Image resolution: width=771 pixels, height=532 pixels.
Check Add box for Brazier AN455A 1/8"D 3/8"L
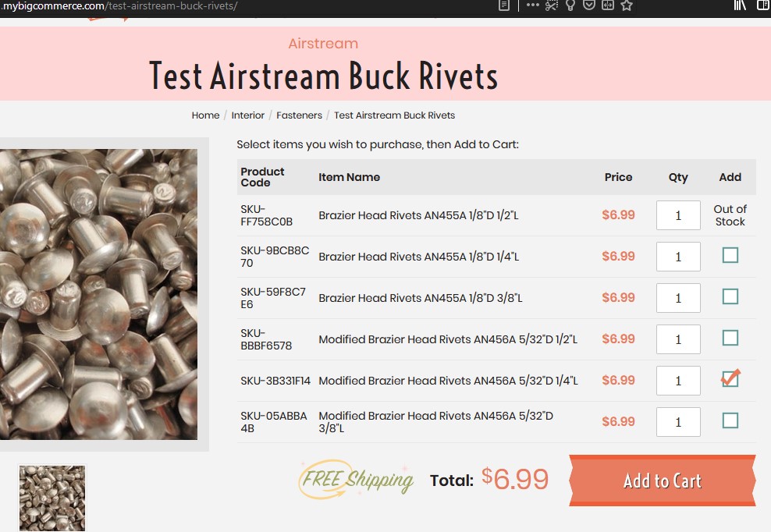click(x=730, y=296)
